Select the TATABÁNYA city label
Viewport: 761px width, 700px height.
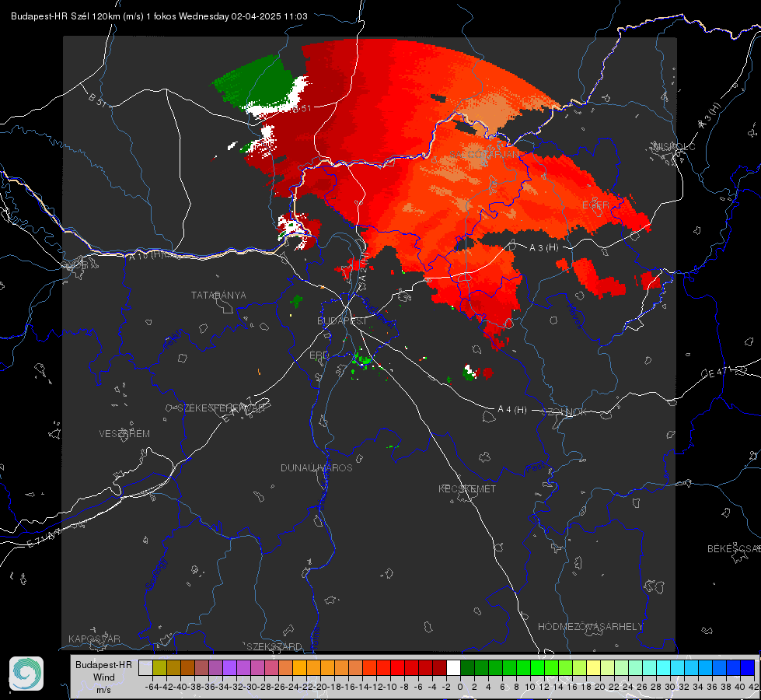(x=218, y=295)
